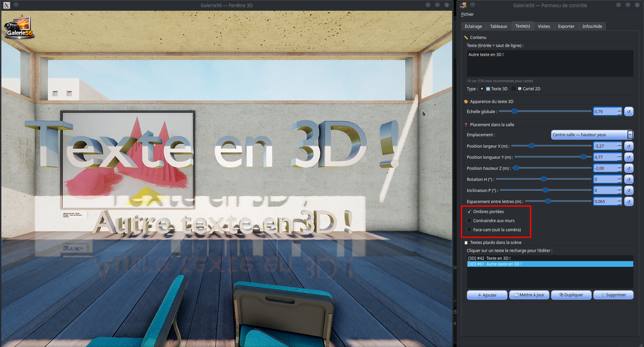Switch to the Tableaux tab

(498, 26)
